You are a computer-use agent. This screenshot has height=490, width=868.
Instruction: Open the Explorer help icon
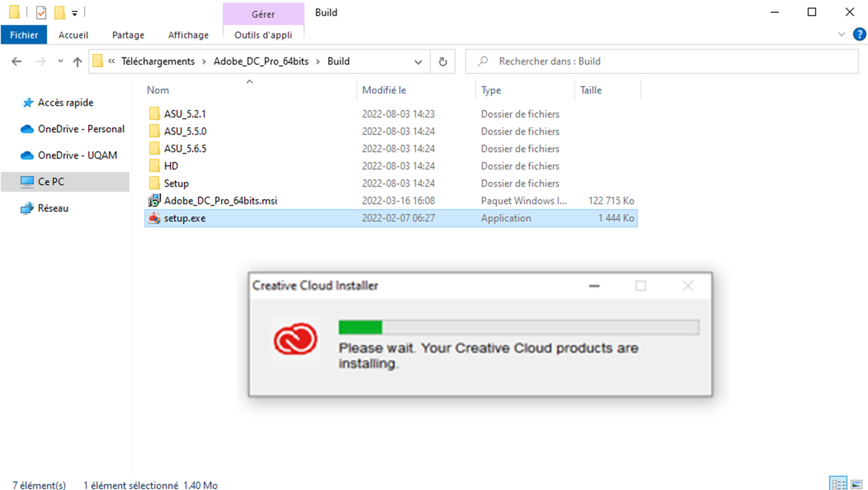tap(859, 34)
